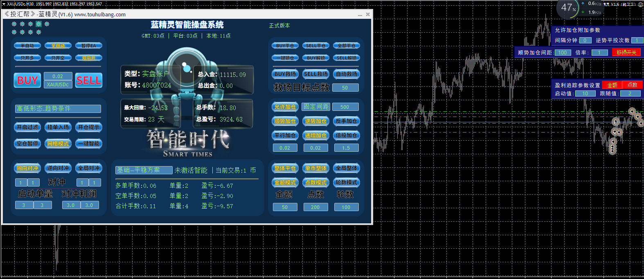Click the big BUY button

pyautogui.click(x=27, y=80)
